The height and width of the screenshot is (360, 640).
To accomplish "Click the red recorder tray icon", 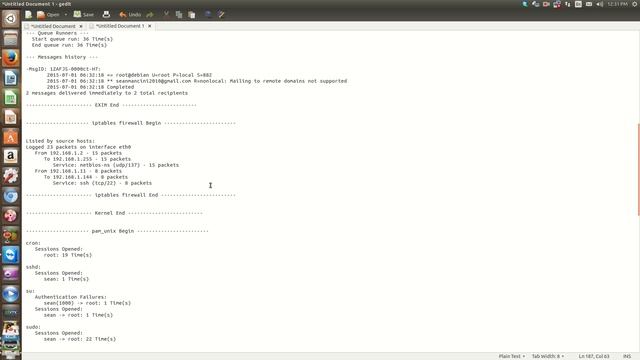I will coord(546,4).
